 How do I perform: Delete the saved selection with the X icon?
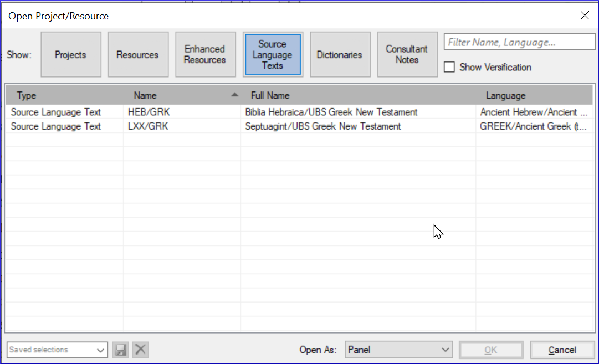pyautogui.click(x=140, y=350)
